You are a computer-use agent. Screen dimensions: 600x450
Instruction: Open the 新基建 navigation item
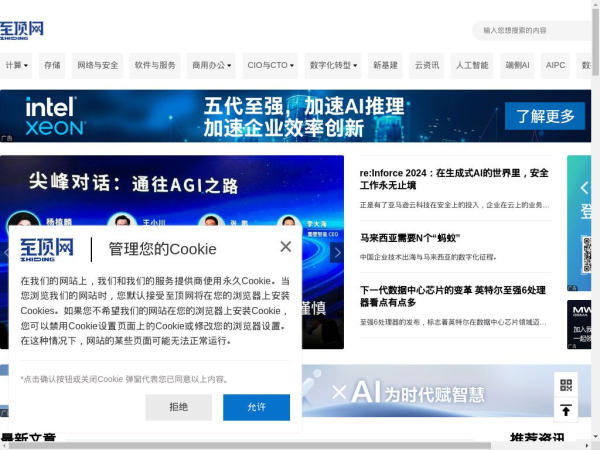385,65
